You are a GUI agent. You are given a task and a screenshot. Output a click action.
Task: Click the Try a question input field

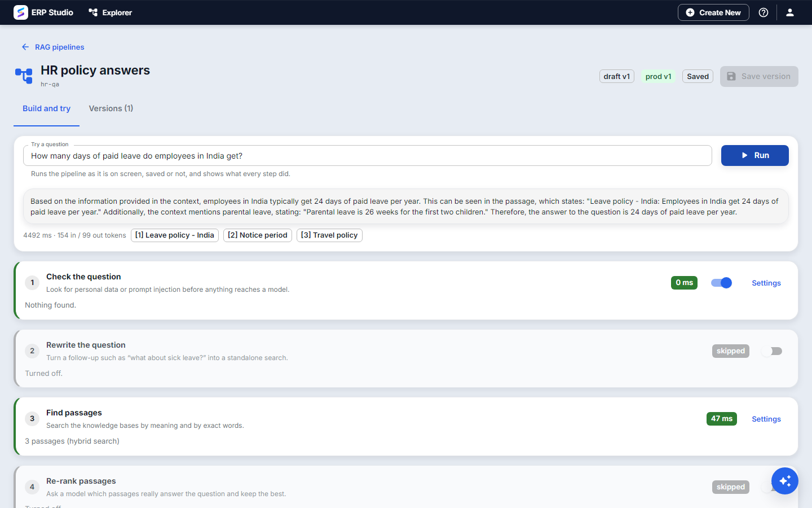368,156
